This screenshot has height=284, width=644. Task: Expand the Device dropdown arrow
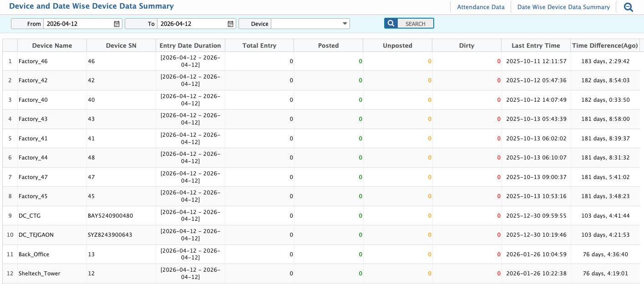coord(345,24)
